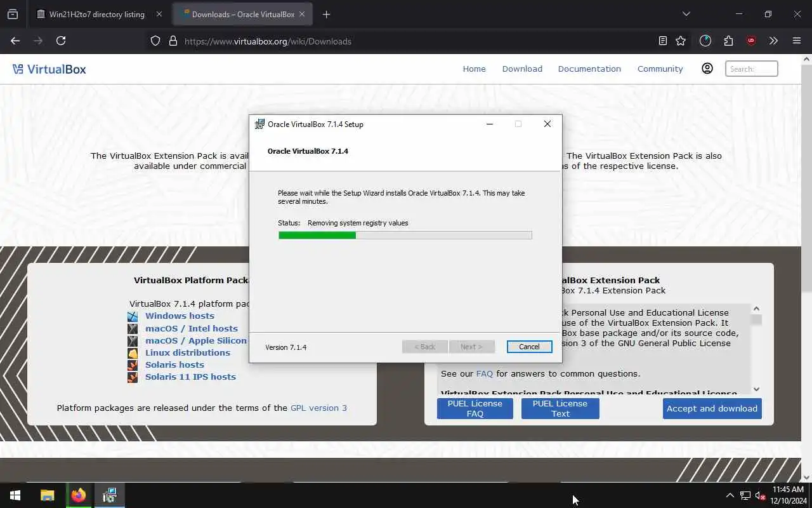Follow the macOS / Intel hosts link

pyautogui.click(x=192, y=329)
